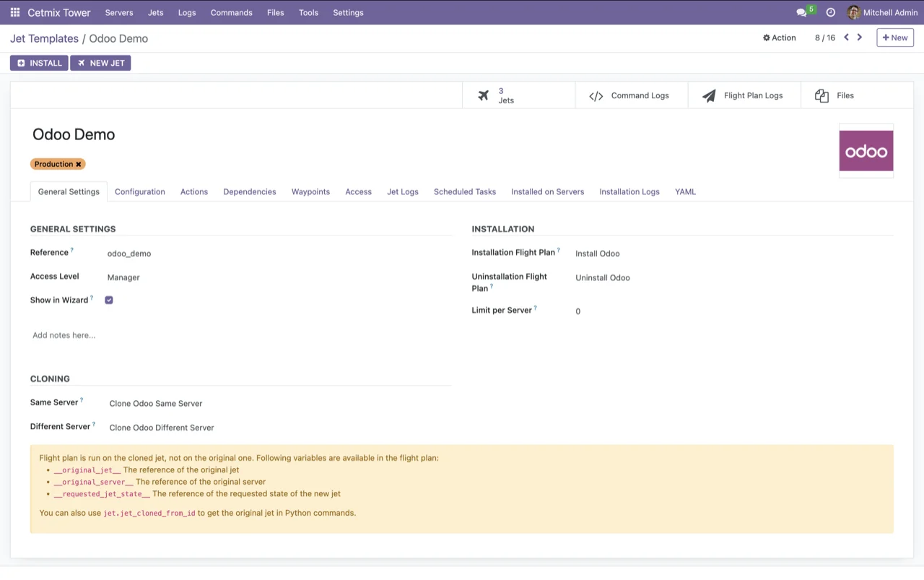View the 3 Jets via the plane icon

coord(484,95)
